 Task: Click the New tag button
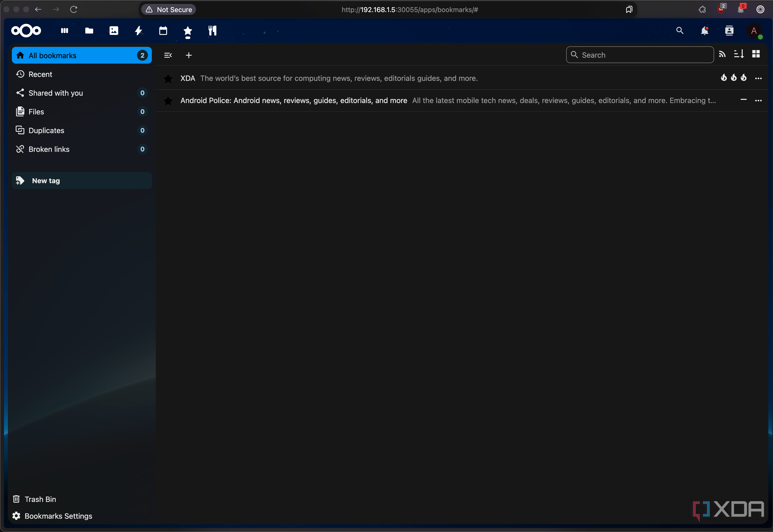click(82, 180)
